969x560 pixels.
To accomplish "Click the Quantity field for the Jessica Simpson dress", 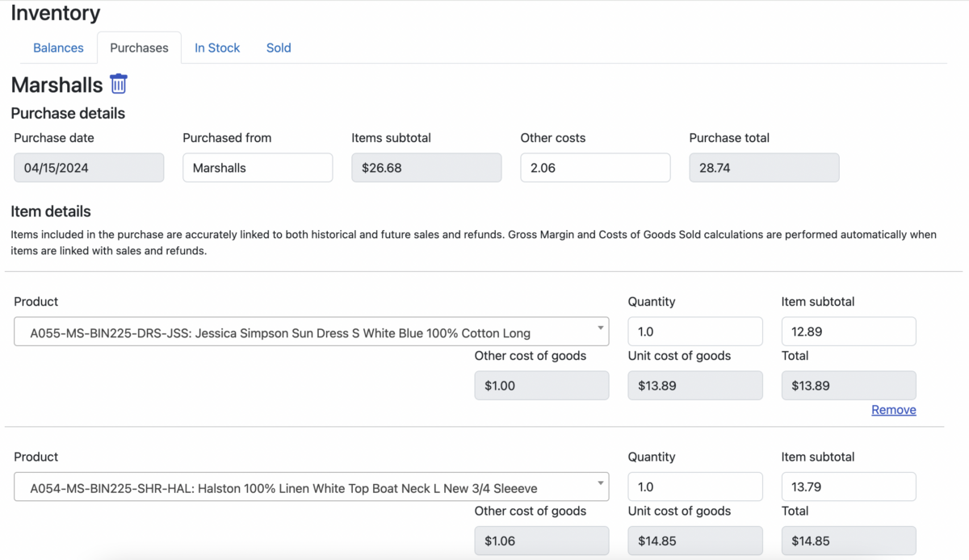I will coord(694,331).
